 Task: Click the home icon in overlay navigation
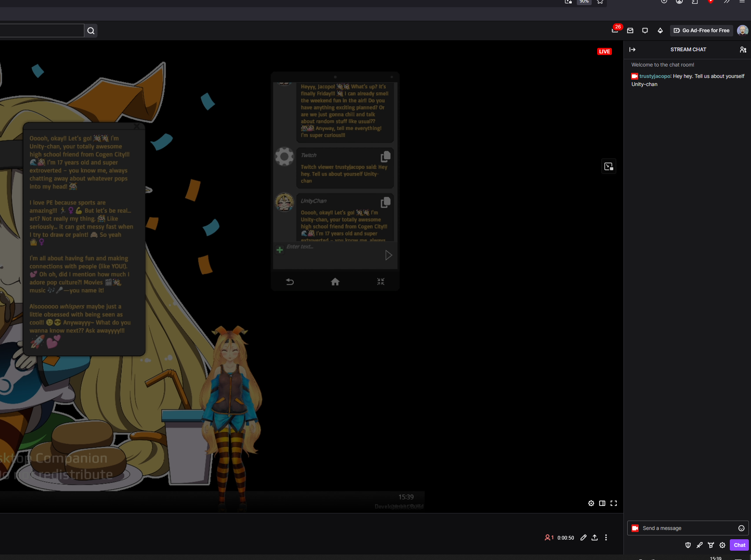coord(335,282)
